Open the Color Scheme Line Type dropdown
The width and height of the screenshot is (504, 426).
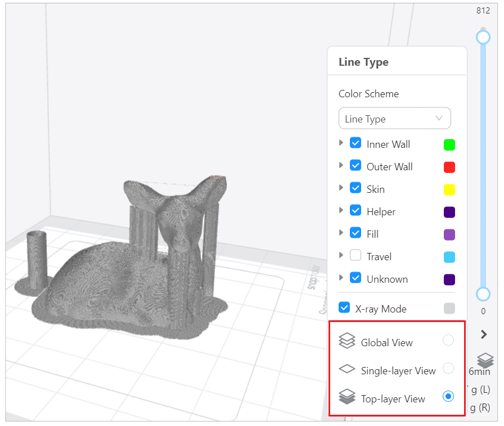coord(395,118)
